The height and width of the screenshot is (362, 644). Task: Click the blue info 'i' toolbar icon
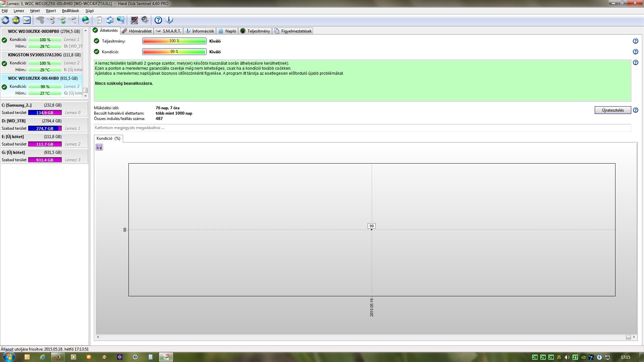(x=169, y=20)
